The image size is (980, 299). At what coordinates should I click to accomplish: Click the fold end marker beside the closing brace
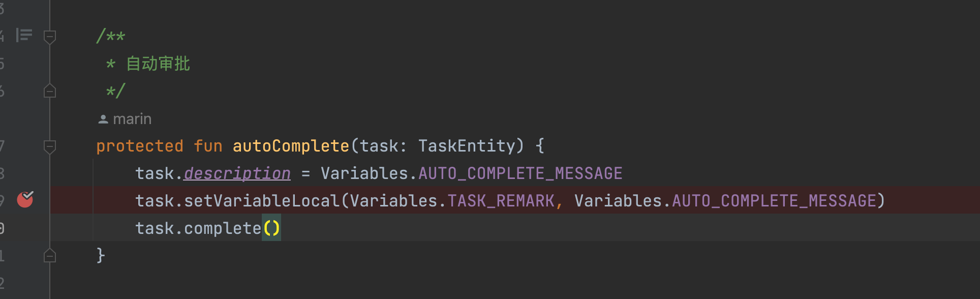coord(50,255)
